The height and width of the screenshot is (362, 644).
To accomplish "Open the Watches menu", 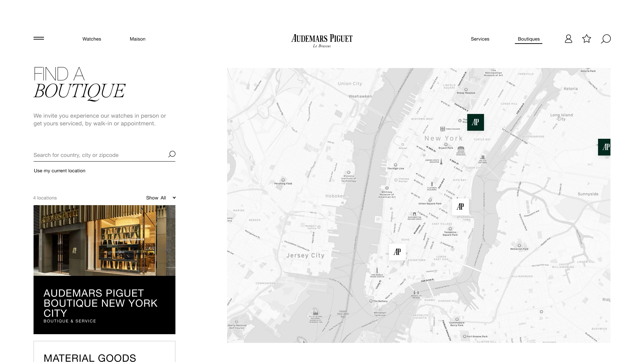I will (x=92, y=39).
